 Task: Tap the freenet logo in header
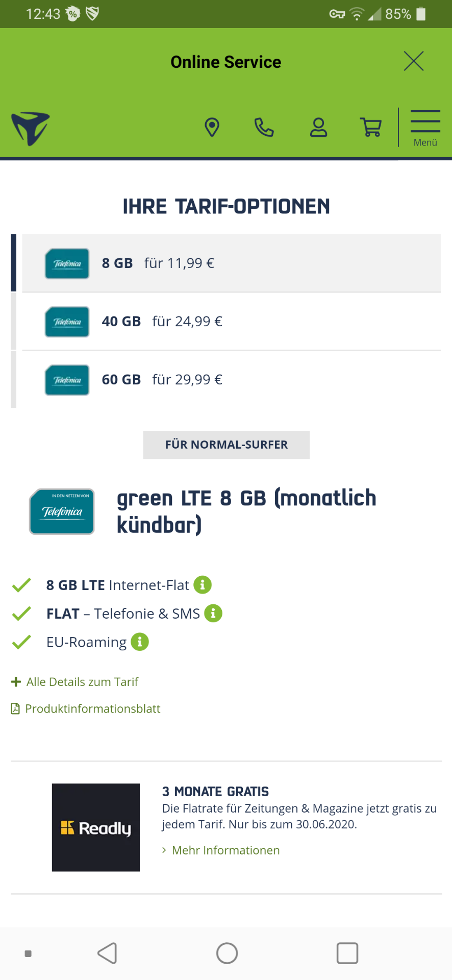click(x=31, y=129)
